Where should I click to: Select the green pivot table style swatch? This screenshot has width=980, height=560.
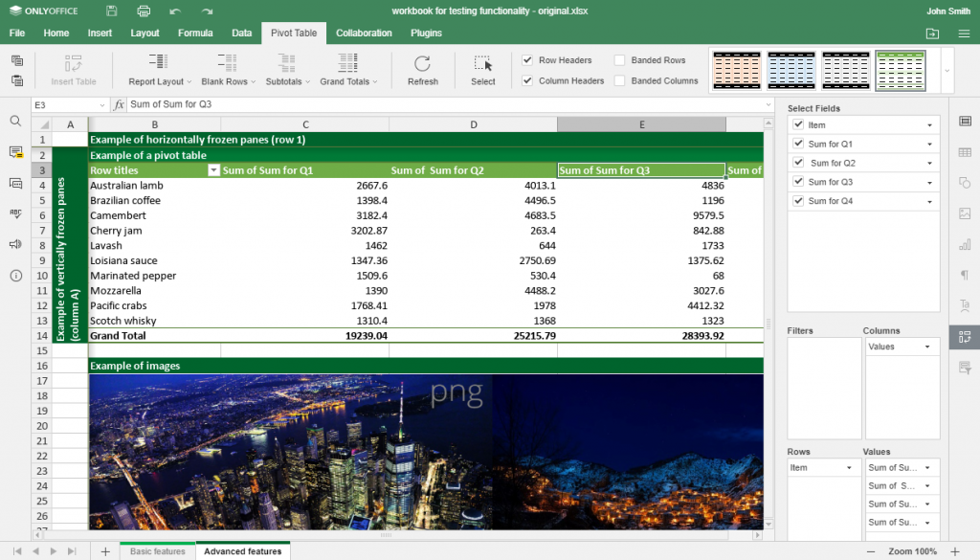901,70
